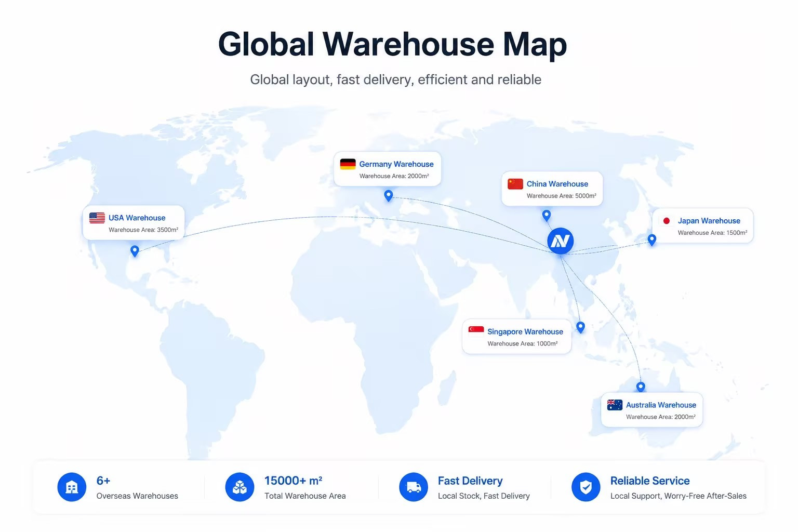Click the Reliable Service shield icon
Viewport: 798px width, 532px height.
pos(586,487)
